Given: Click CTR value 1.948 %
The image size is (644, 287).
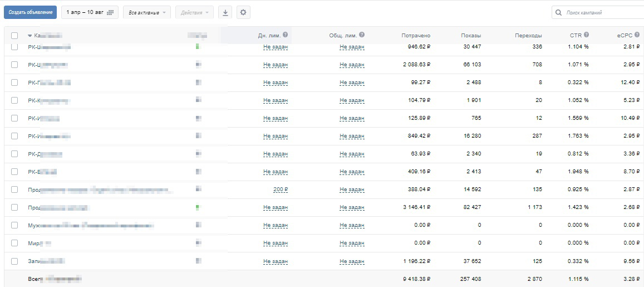Looking at the screenshot, I should point(578,172).
